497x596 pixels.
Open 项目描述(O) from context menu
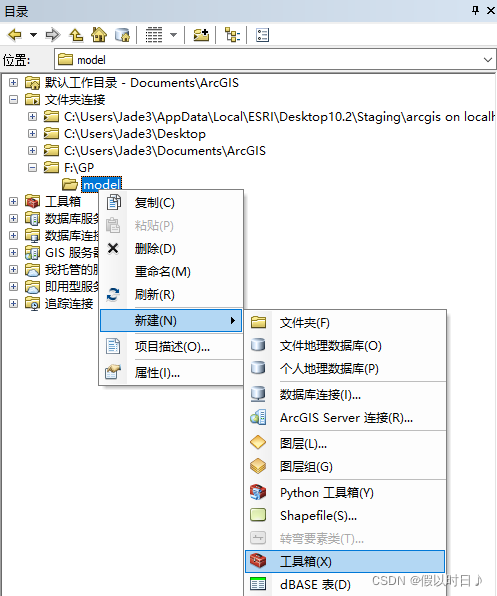[171, 347]
